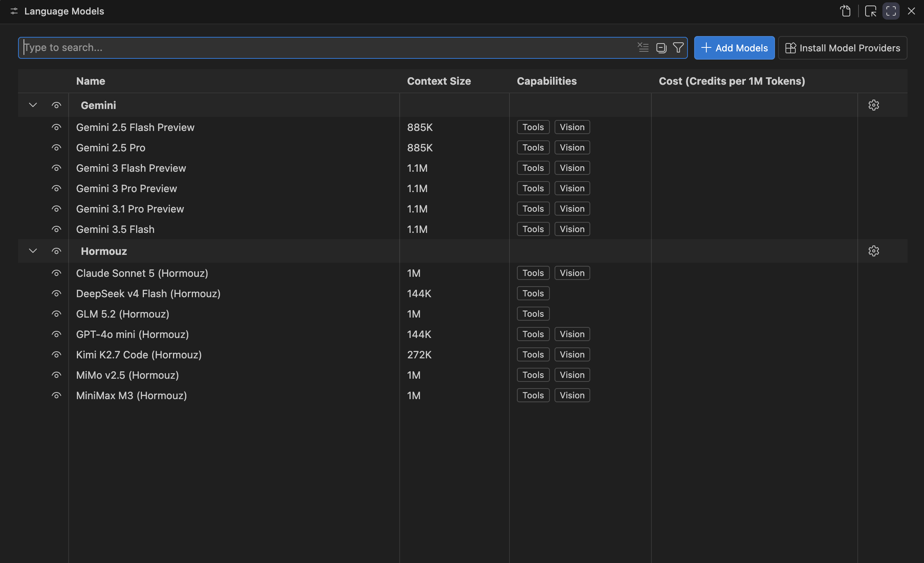Click the 272K context size value
Image resolution: width=924 pixels, height=563 pixels.
pyautogui.click(x=419, y=355)
